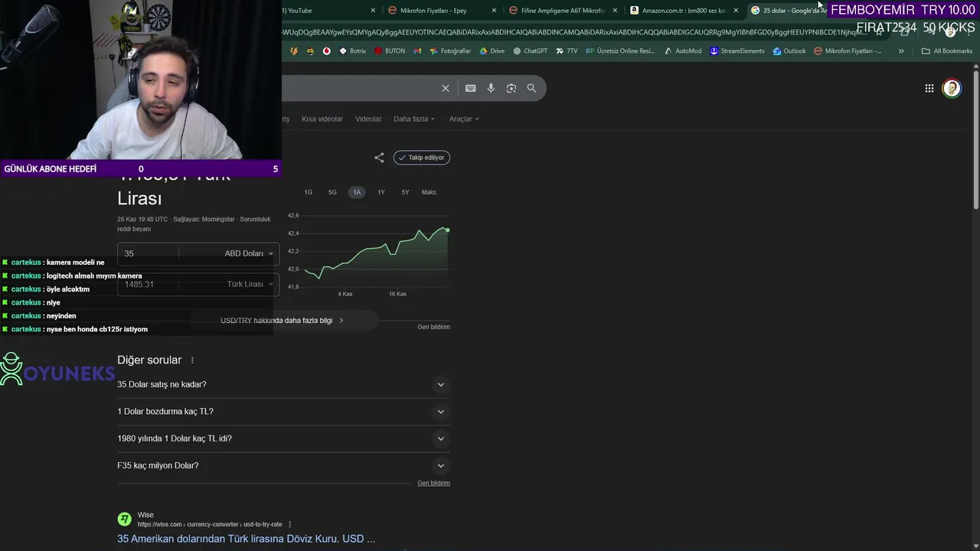Open the Daha fazla search filter menu
980x551 pixels.
tap(414, 119)
